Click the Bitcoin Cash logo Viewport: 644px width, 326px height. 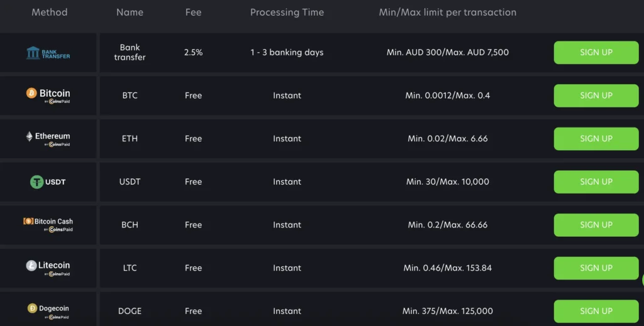tap(48, 225)
